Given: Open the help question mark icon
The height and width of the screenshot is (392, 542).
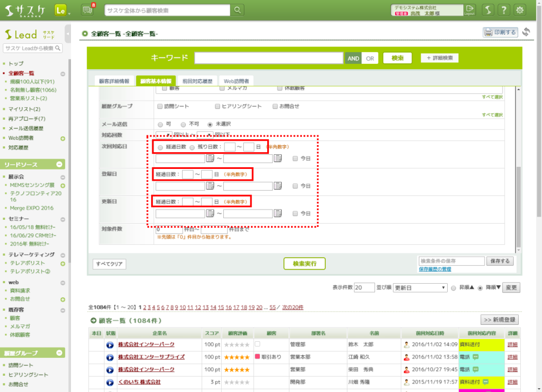Looking at the screenshot, I should [x=504, y=10].
